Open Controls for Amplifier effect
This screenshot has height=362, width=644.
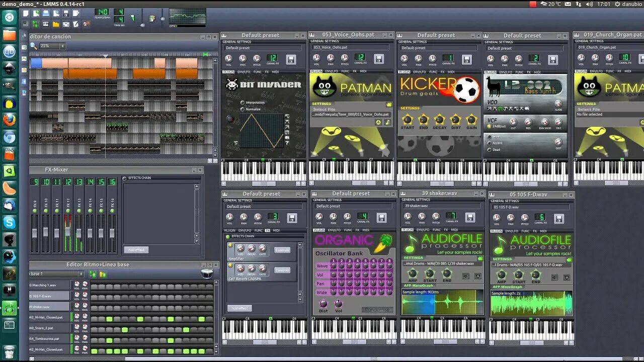[x=282, y=250]
